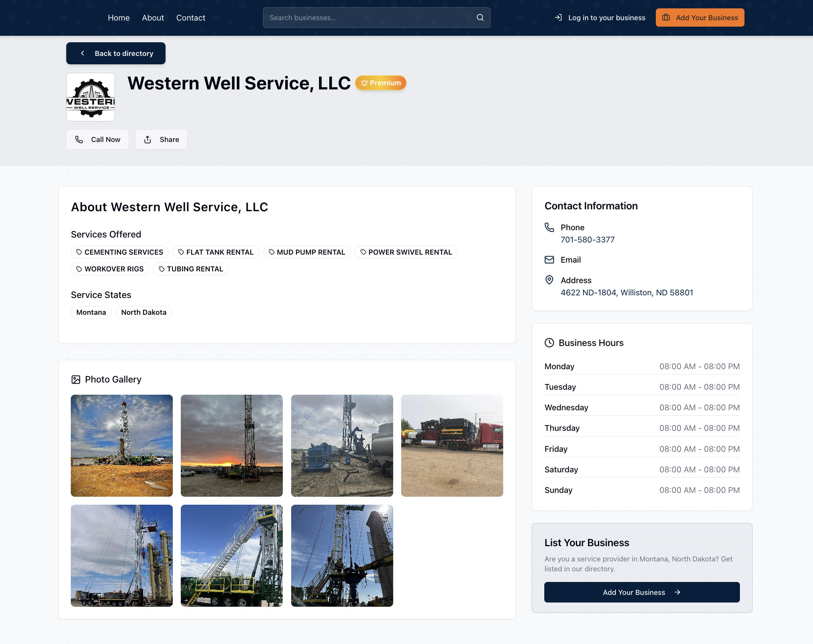This screenshot has width=813, height=644.
Task: Click the Call Now button
Action: coord(97,139)
